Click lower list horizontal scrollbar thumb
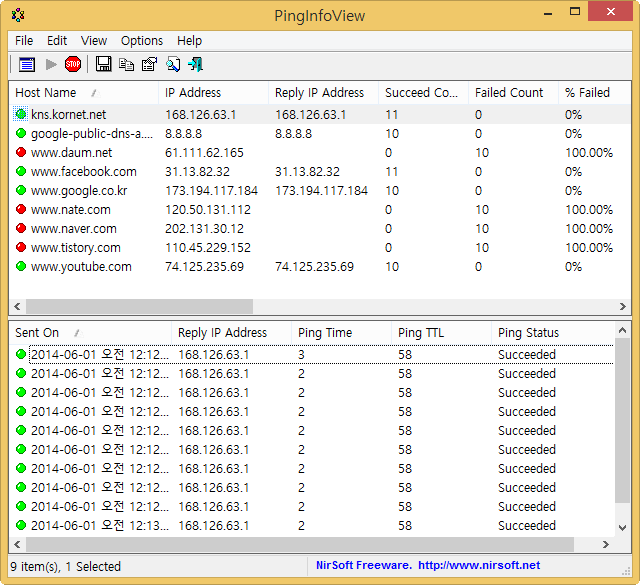This screenshot has width=640, height=585. coord(300,544)
